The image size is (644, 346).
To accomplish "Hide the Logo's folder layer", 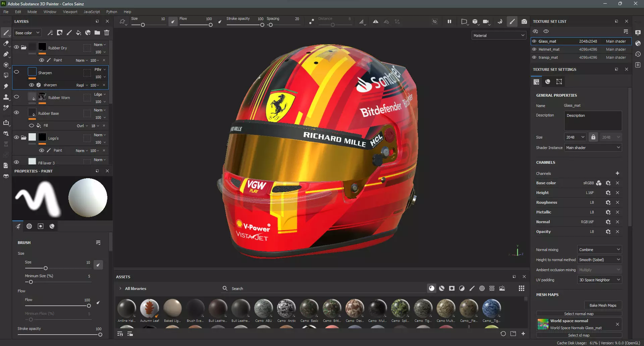I will tap(16, 137).
